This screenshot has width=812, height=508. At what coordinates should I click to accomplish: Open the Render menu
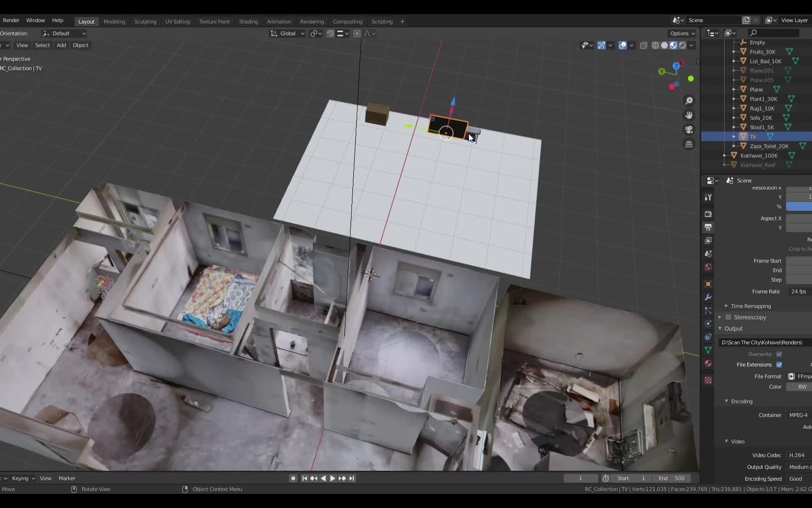[11, 20]
